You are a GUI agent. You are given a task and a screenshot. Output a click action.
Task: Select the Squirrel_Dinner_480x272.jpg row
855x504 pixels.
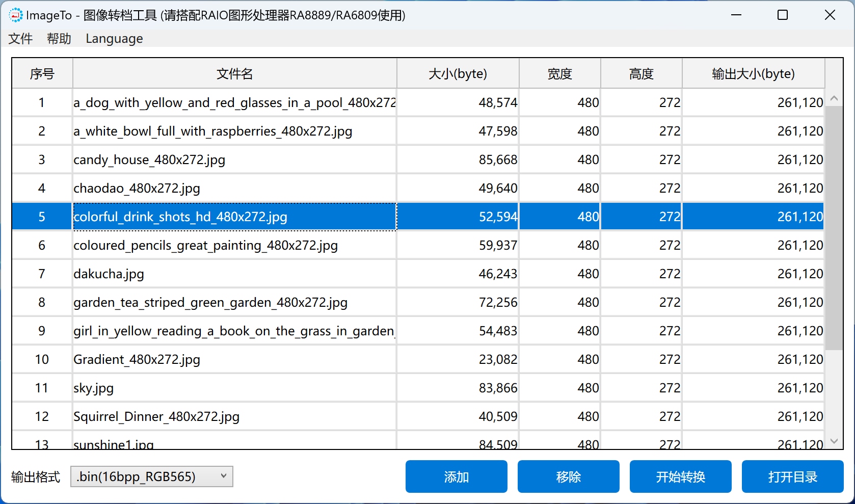(156, 417)
